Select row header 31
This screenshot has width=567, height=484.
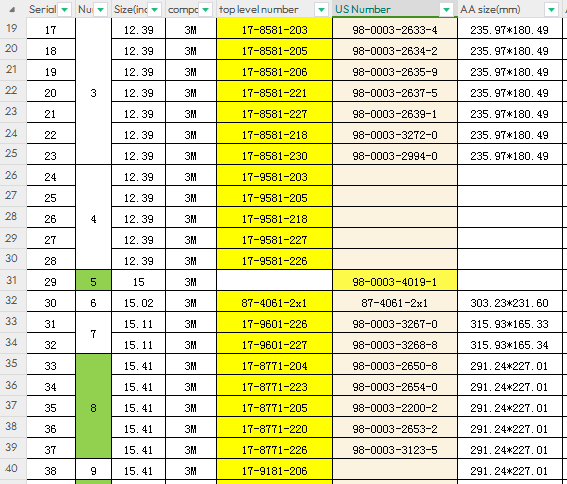12,280
